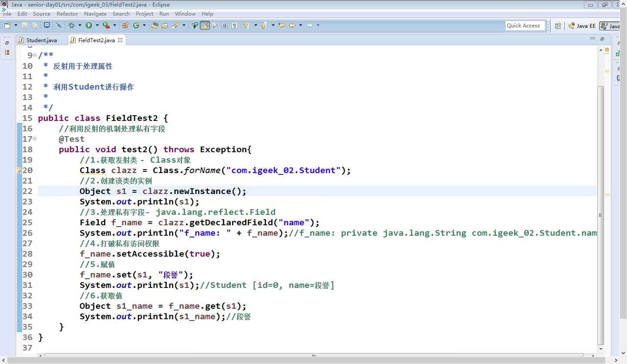Open Next Annotation dropdown arrow
The image size is (627, 364).
[x=256, y=25]
